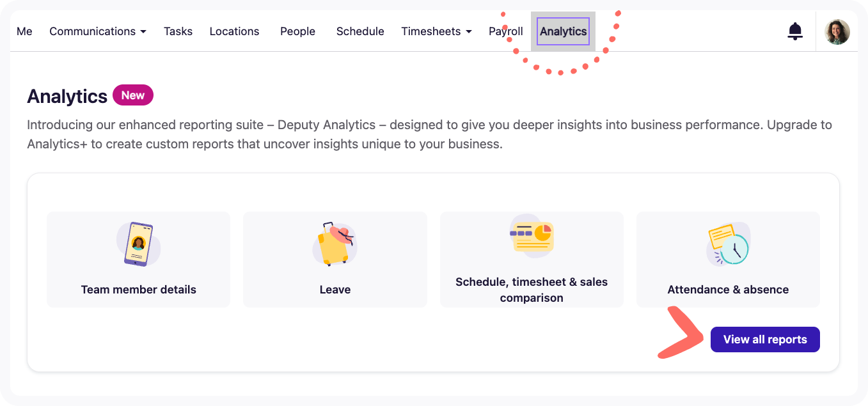The width and height of the screenshot is (868, 406).
Task: Click the yellow suitcase Leave icon
Action: pos(335,244)
